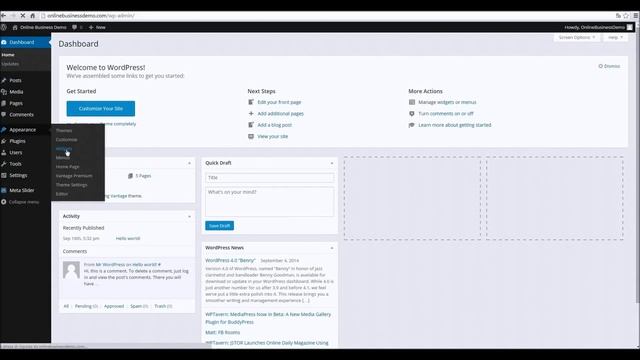This screenshot has width=640, height=360.
Task: Click the browser address bar
Action: (327, 16)
